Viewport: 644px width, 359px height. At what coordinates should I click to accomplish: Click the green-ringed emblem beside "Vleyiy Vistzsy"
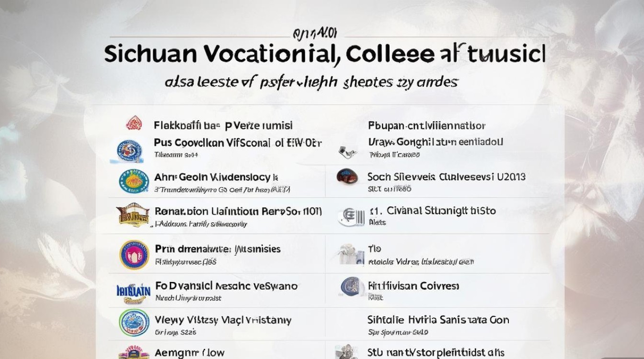pos(134,323)
